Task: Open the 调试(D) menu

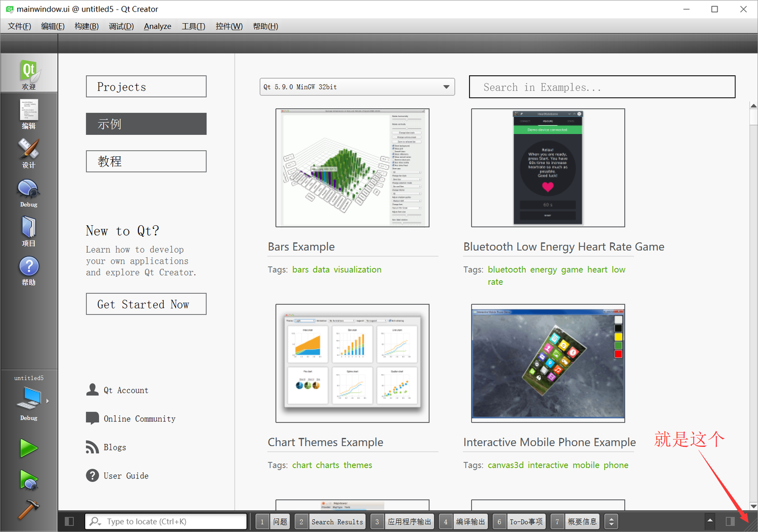Action: pyautogui.click(x=121, y=26)
